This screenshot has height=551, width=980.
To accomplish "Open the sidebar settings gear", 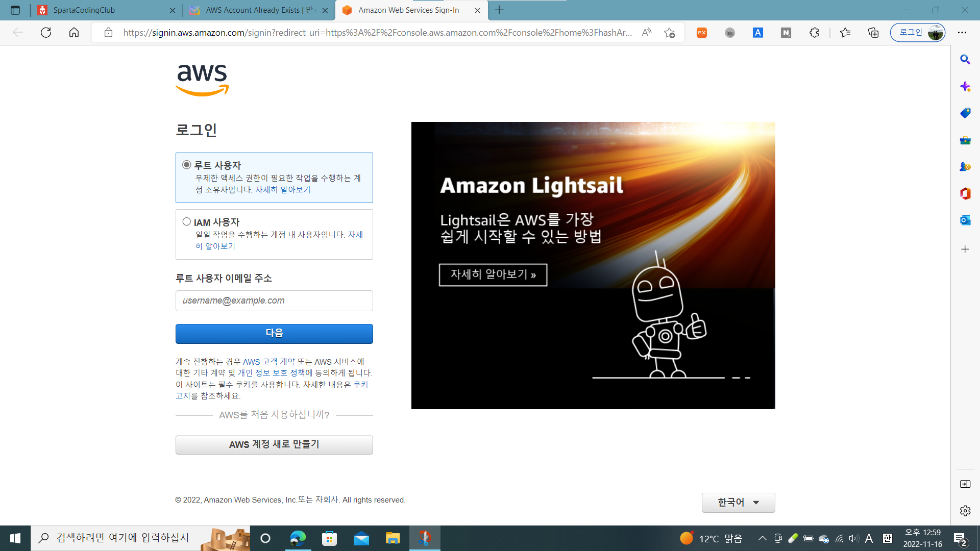I will 965,511.
